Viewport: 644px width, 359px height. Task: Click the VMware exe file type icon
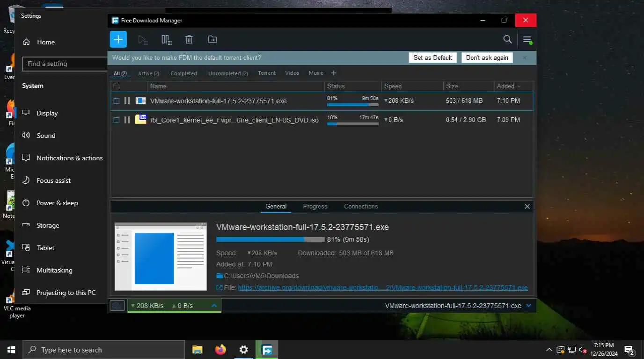140,101
